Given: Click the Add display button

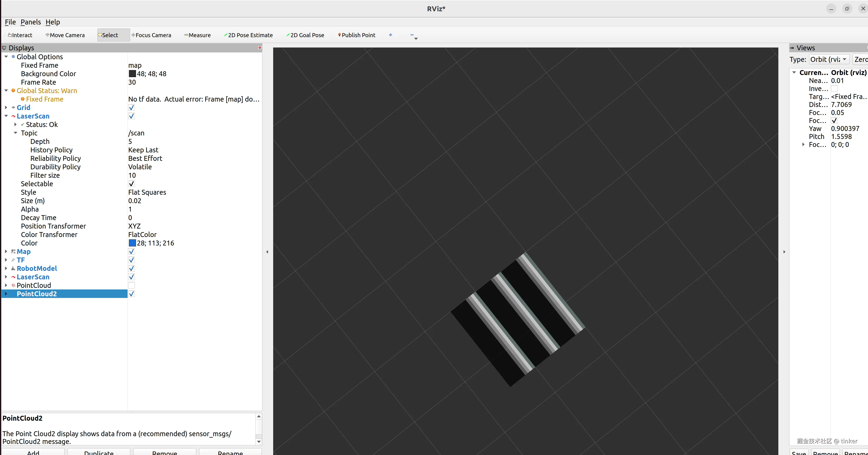Looking at the screenshot, I should point(33,452).
